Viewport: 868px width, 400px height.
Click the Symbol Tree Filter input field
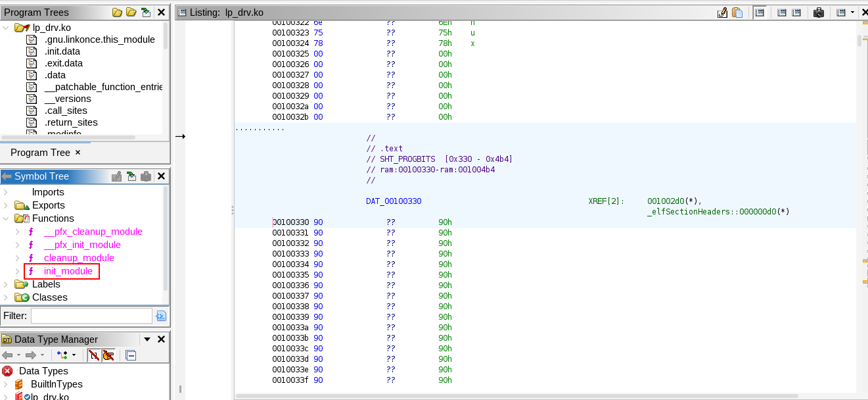click(x=91, y=316)
